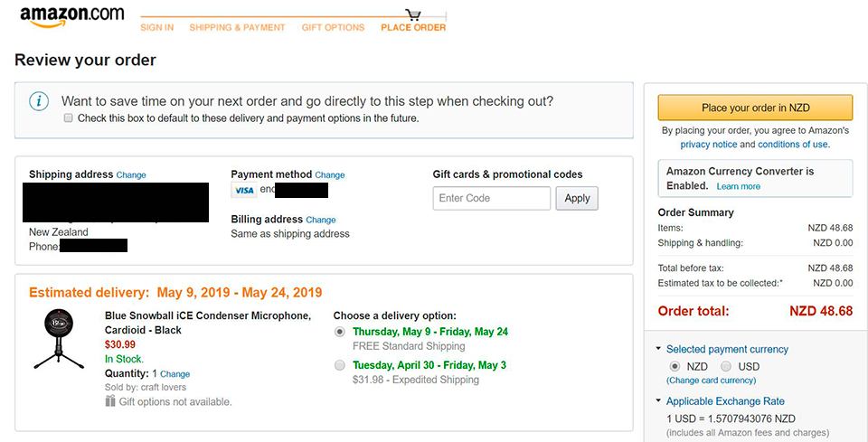Go to the Shipping & Payment step
This screenshot has height=442, width=868.
pos(237,27)
